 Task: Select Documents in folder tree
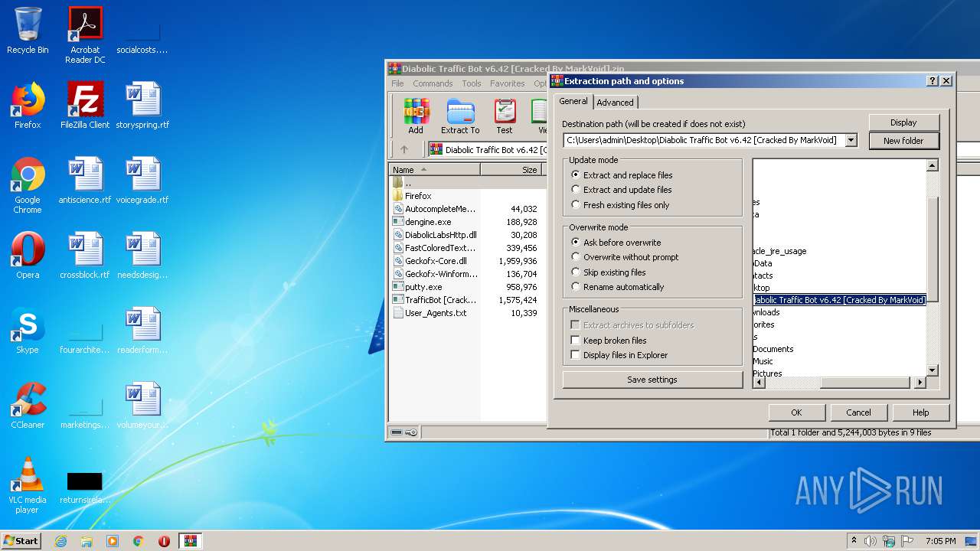773,349
